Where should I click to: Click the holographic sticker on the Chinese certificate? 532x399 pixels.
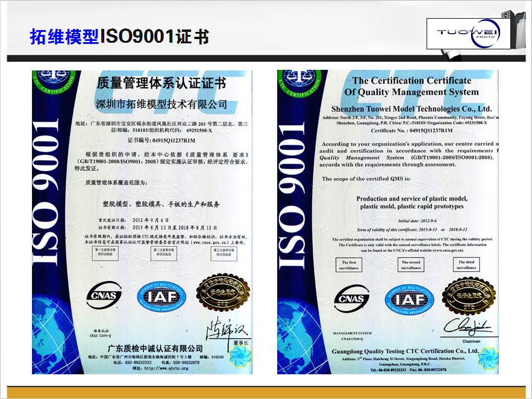point(240,357)
